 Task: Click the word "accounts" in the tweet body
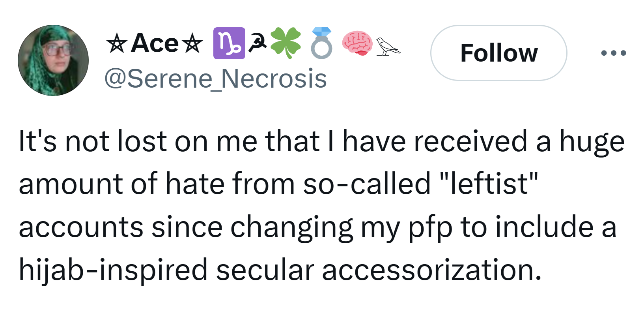coord(81,228)
